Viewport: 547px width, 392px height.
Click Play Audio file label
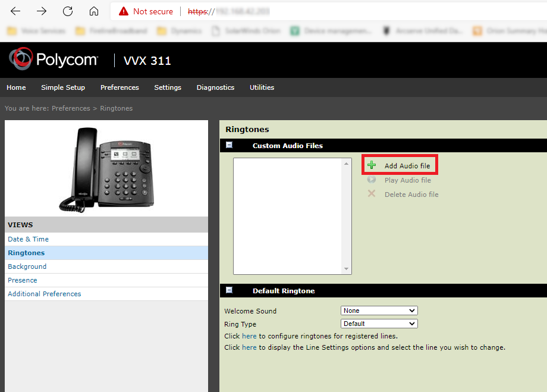(x=407, y=180)
